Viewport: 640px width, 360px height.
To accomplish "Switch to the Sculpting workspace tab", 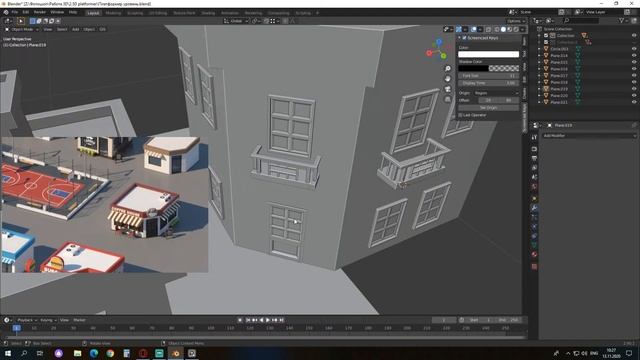I will [x=135, y=13].
